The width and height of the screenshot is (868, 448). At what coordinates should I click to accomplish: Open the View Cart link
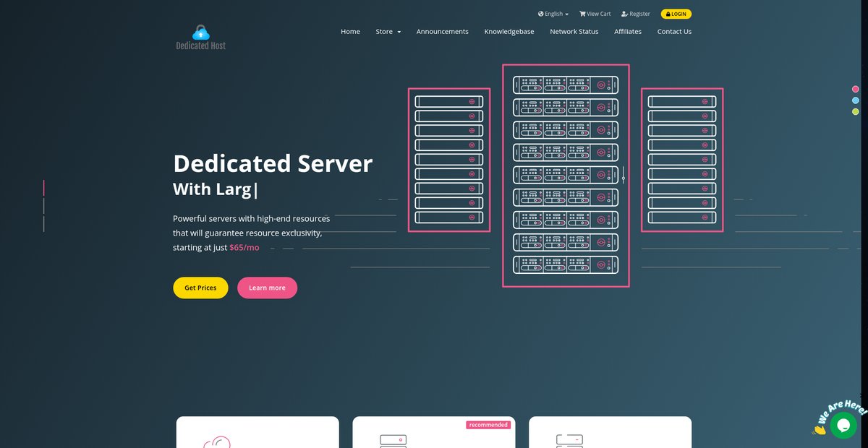pos(595,14)
